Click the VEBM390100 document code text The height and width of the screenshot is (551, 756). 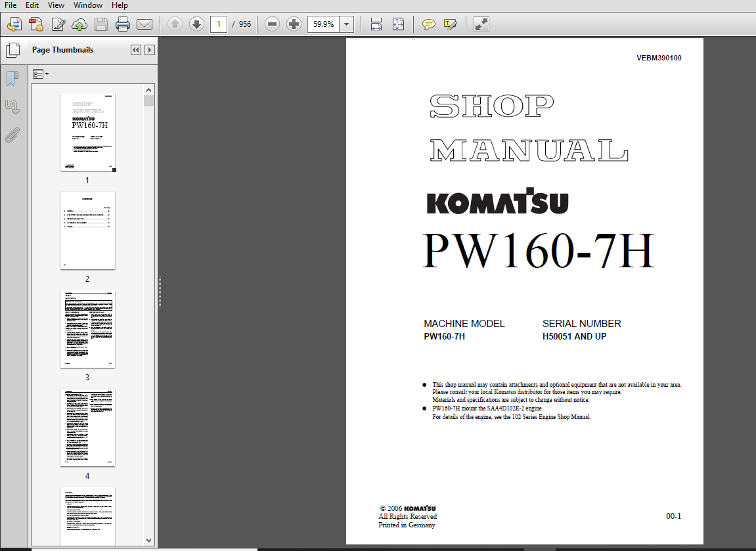pos(659,58)
